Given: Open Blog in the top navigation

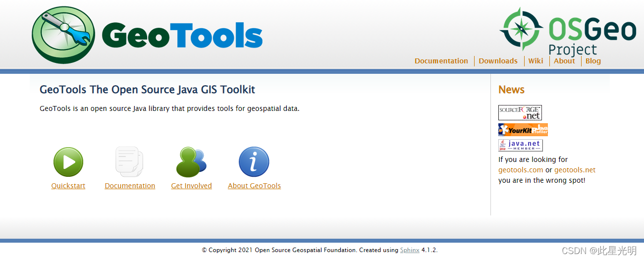Looking at the screenshot, I should 593,61.
